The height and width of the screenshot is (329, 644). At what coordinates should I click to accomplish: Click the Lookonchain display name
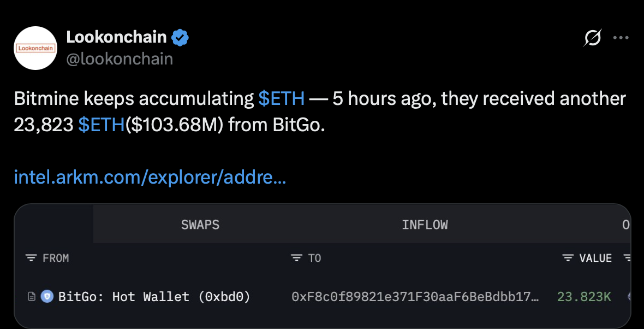point(116,38)
